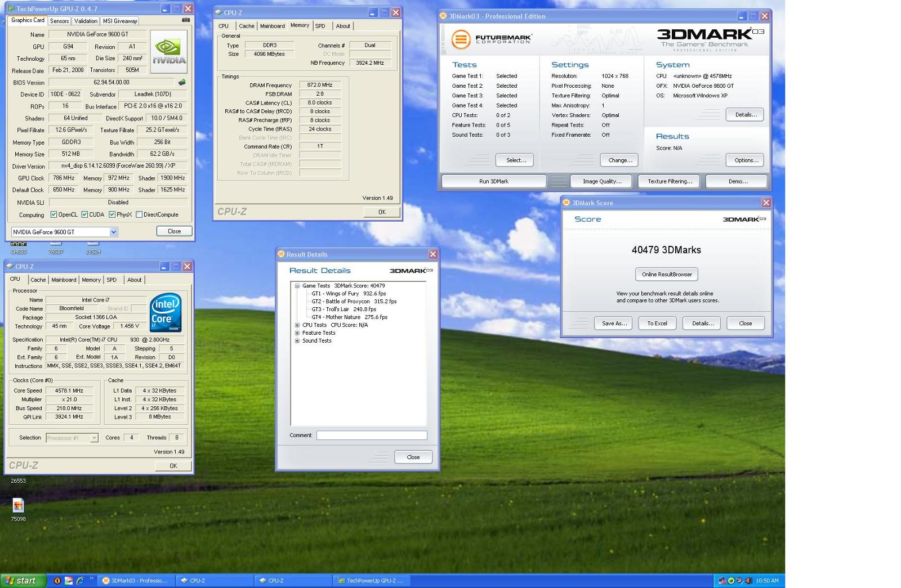Image resolution: width=901 pixels, height=588 pixels.
Task: Click the Close button in GPU-Z
Action: pos(174,231)
